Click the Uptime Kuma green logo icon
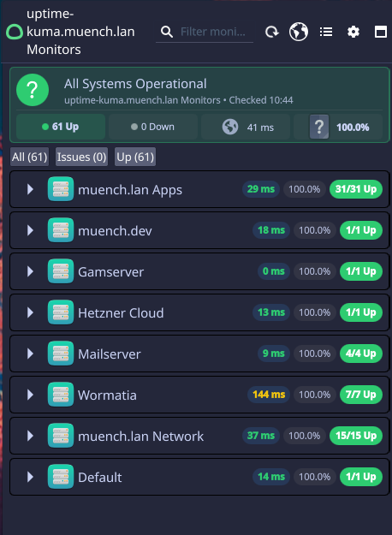The height and width of the screenshot is (535, 392). coord(15,32)
